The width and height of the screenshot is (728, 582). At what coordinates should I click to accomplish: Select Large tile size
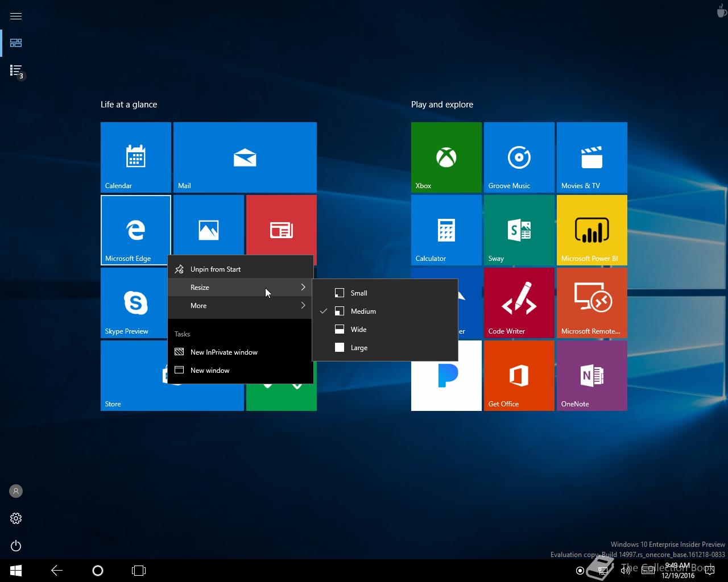pos(385,348)
